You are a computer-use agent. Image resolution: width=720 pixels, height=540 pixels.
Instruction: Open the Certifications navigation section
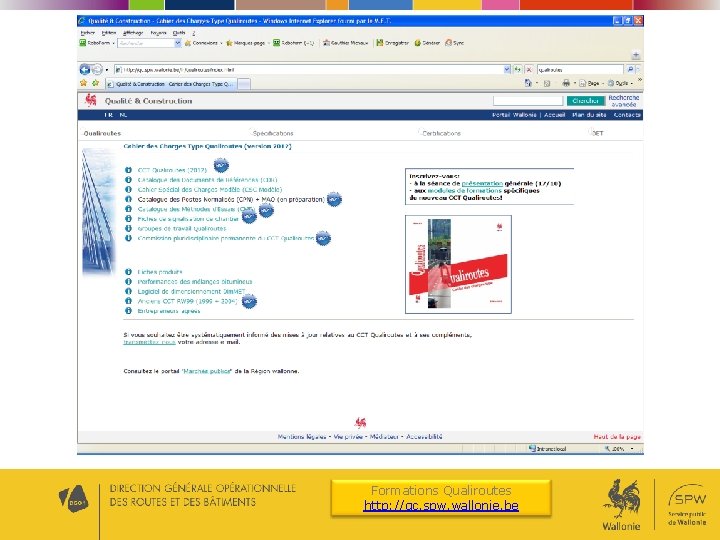coord(441,133)
